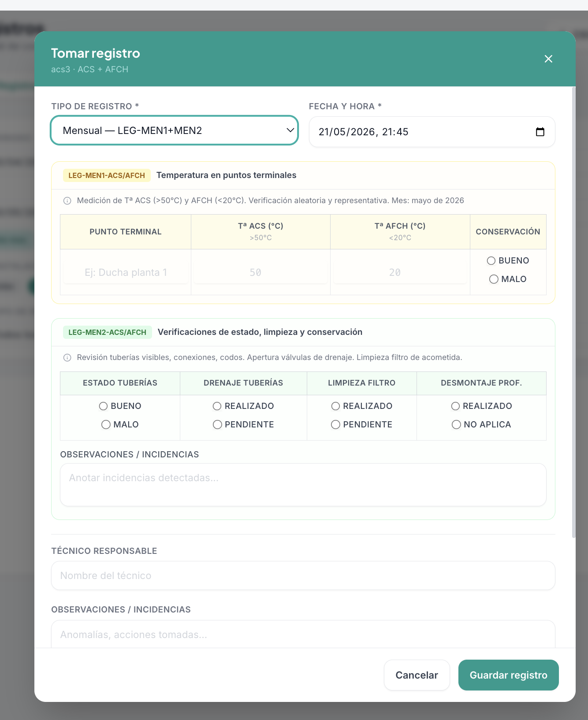
Task: Click the LEG-MEN2-ACS/AFCH badge
Action: [107, 332]
